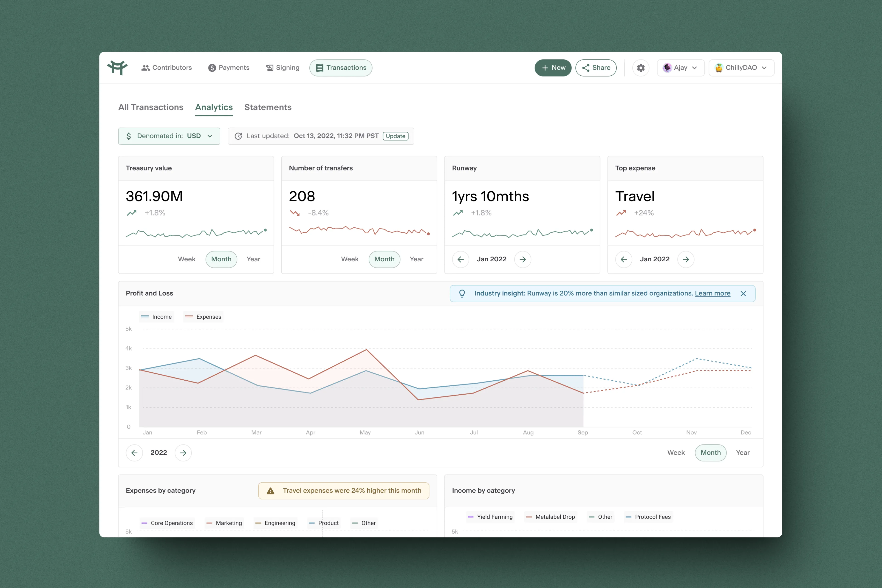This screenshot has width=882, height=588.
Task: Go to next month in Top expense card
Action: [x=685, y=260]
